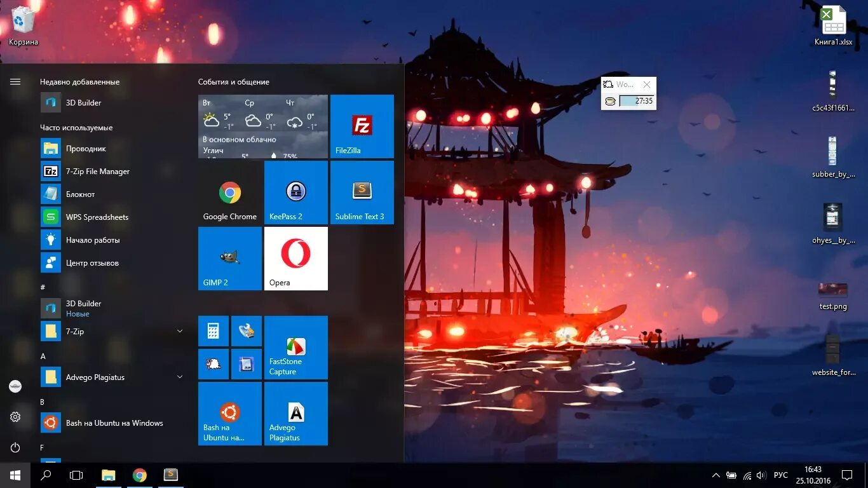Show hidden tray icons arrow

click(x=715, y=475)
